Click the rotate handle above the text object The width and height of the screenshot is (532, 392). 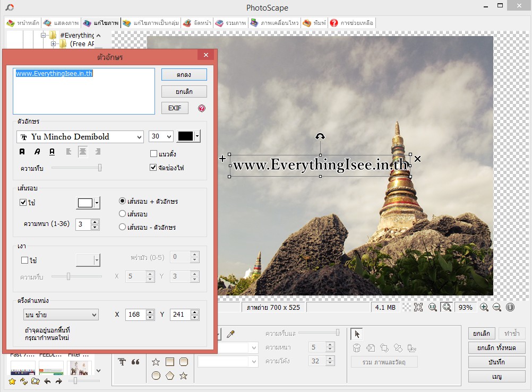(320, 136)
